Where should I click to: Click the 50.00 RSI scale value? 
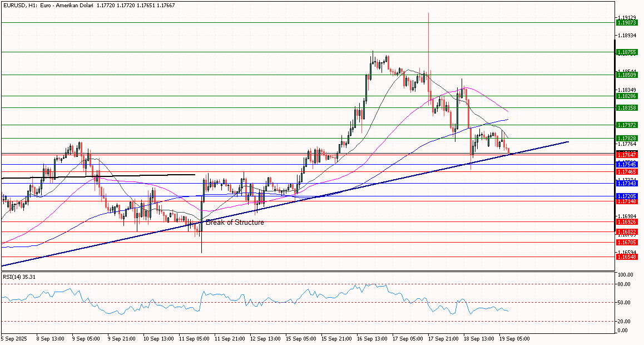(x=625, y=303)
